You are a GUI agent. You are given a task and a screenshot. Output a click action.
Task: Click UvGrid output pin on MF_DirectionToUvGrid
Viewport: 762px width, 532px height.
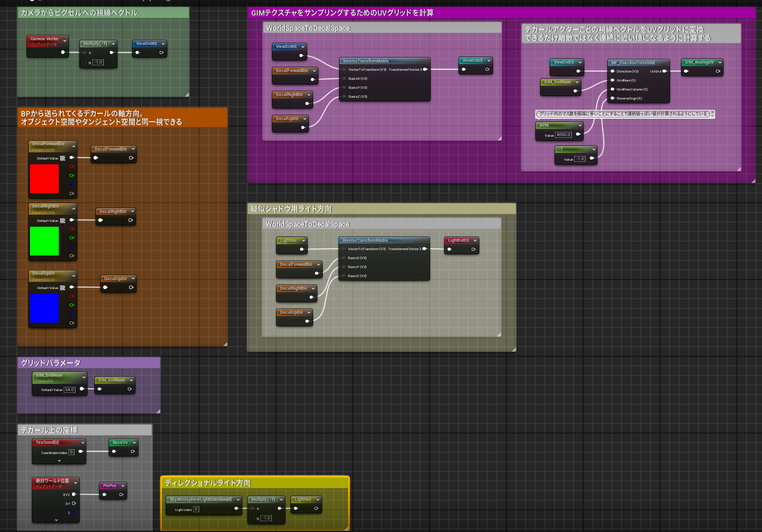coord(664,71)
